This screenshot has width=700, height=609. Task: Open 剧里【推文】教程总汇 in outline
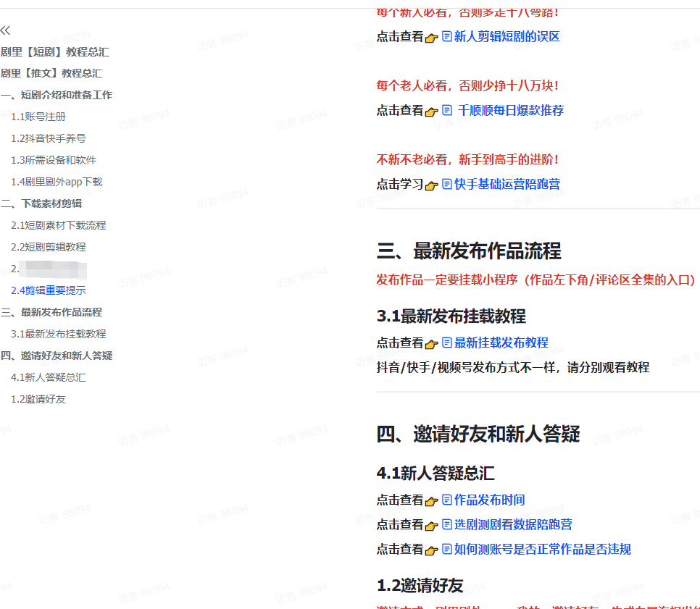[x=51, y=73]
